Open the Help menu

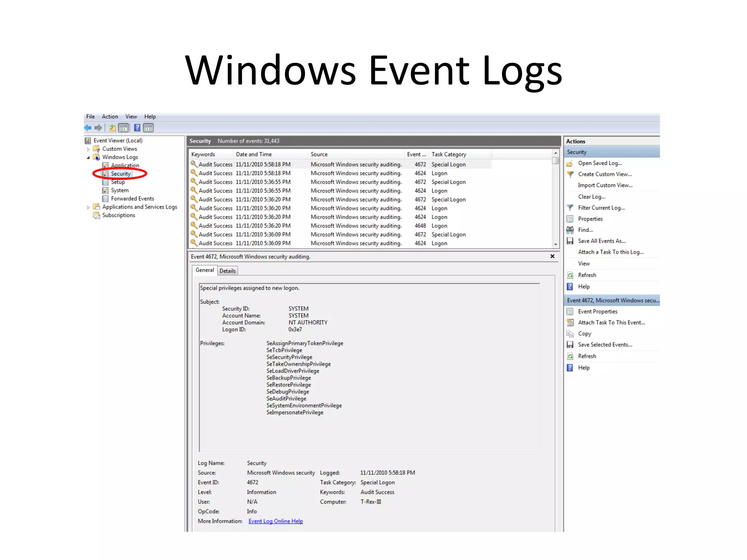(150, 117)
